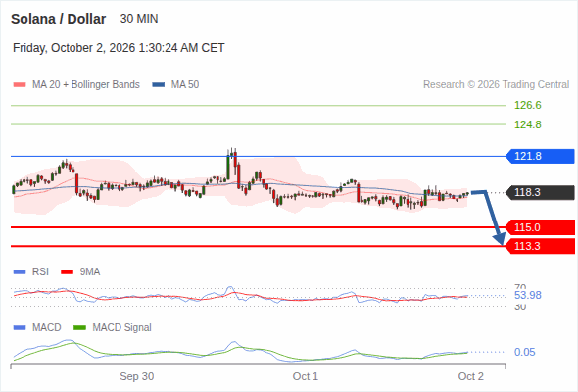The width and height of the screenshot is (578, 392).
Task: Toggle the 9MA legend label
Action: pyautogui.click(x=90, y=272)
